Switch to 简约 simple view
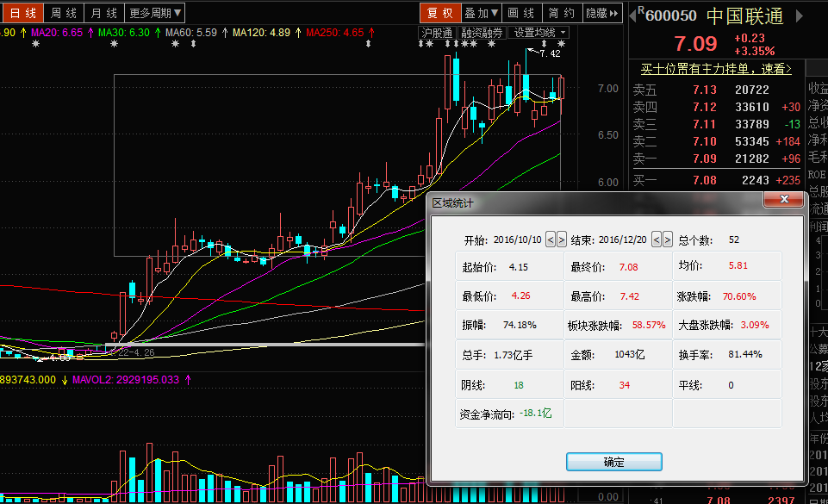This screenshot has height=504, width=828. click(562, 13)
